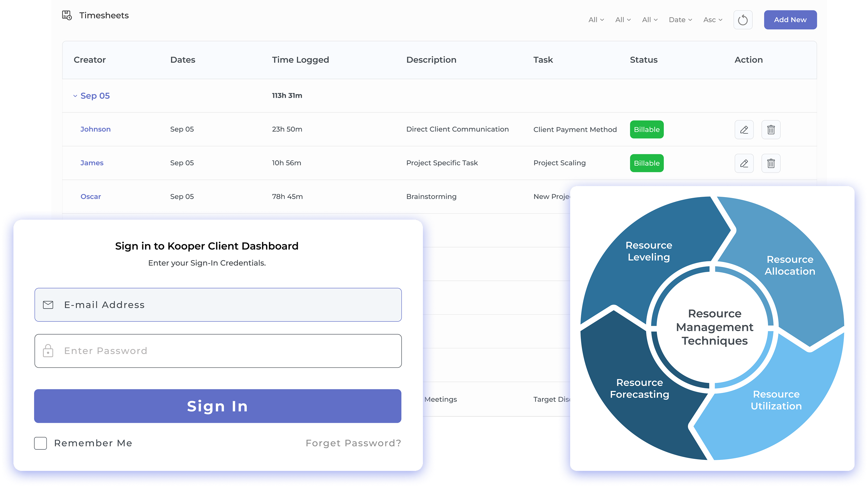Open the second All filter dropdown
Image resolution: width=868 pixels, height=487 pixels.
pyautogui.click(x=623, y=20)
